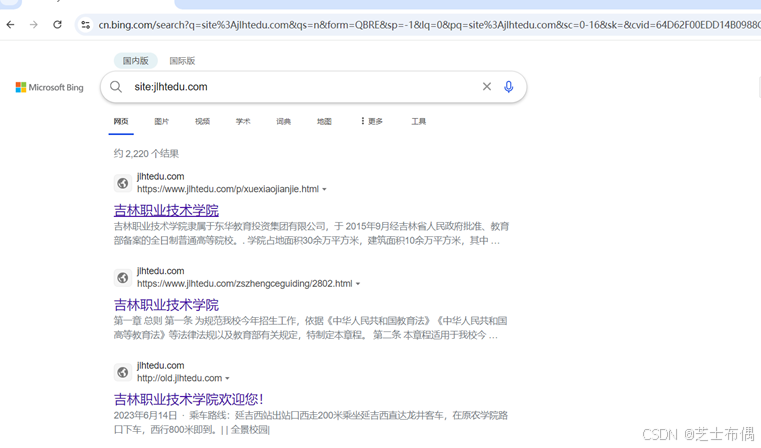This screenshot has width=761, height=448.
Task: Expand the arrow after old.jlhtedu.com URL
Action: (227, 379)
